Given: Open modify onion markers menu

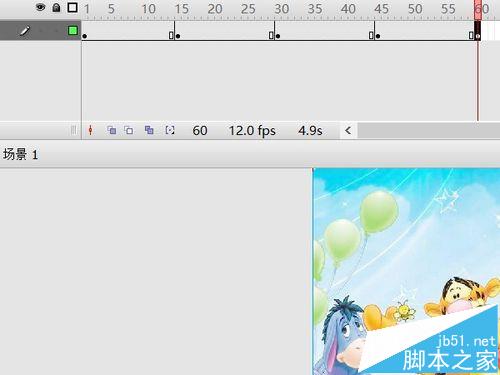Looking at the screenshot, I should point(170,130).
